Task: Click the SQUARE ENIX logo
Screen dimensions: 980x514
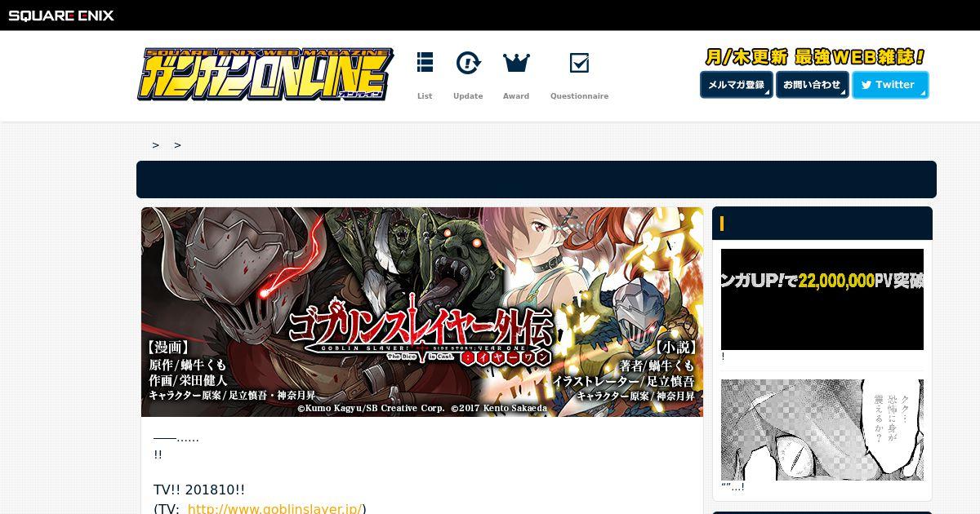Action: [x=61, y=15]
